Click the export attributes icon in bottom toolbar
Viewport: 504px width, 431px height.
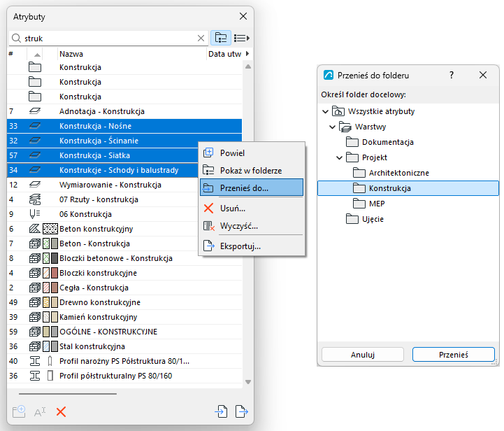(x=241, y=411)
